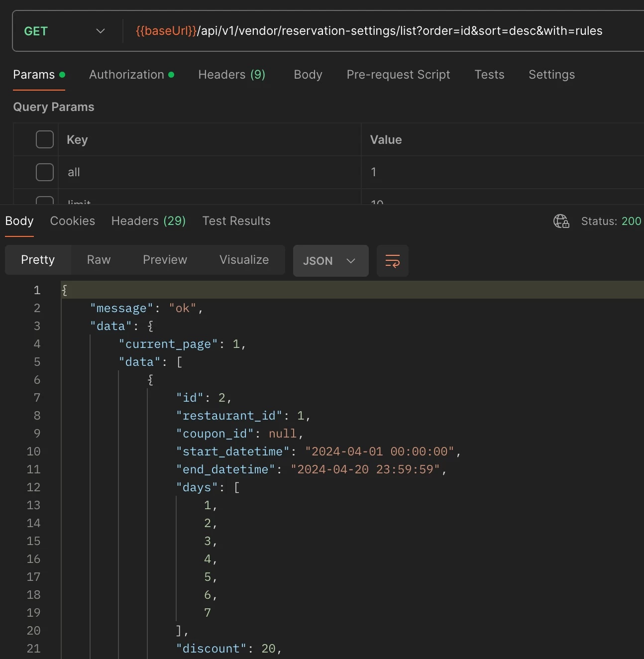The height and width of the screenshot is (659, 644).
Task: Click the "message": "ok" line
Action: [x=147, y=308]
